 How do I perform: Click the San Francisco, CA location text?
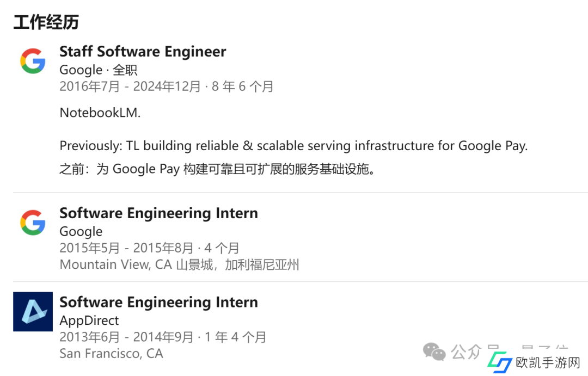(111, 354)
